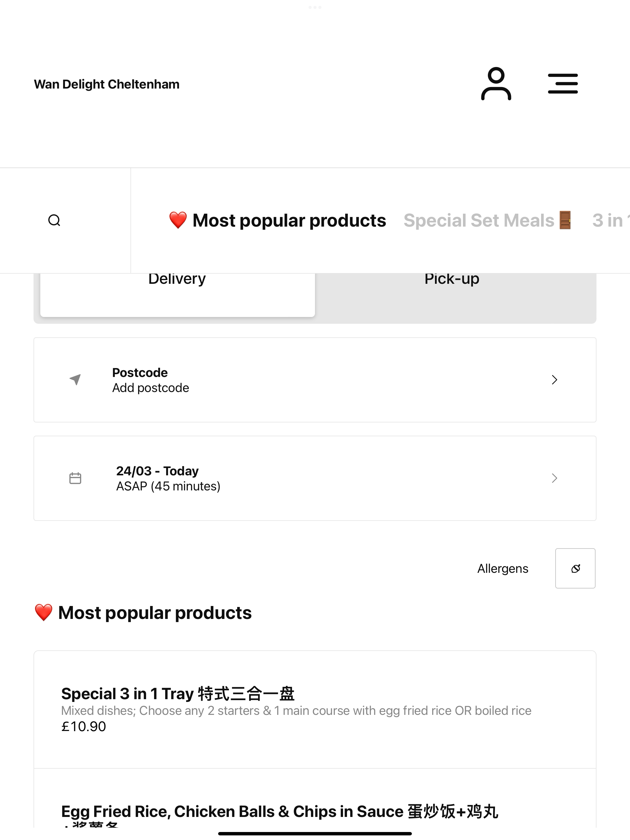
Task: Select Special 3 in 1 Tray product
Action: tap(315, 709)
